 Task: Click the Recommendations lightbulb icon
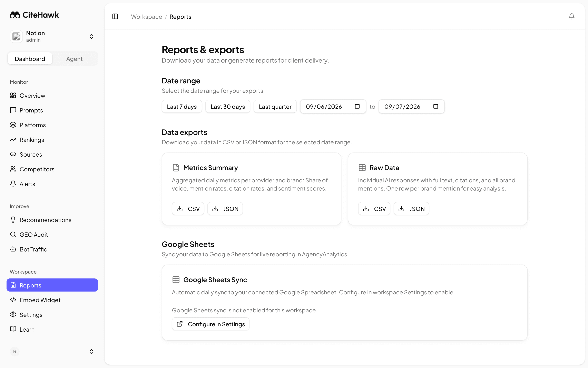pos(13,220)
